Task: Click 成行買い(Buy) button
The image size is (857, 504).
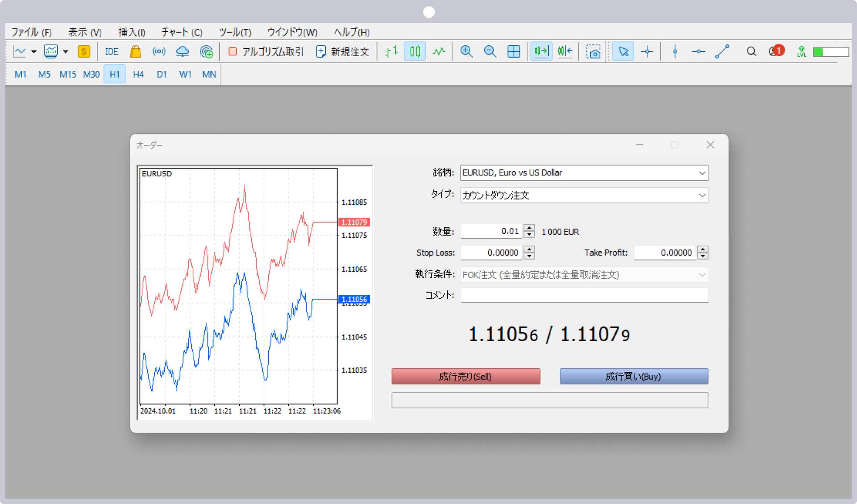Action: pos(634,376)
